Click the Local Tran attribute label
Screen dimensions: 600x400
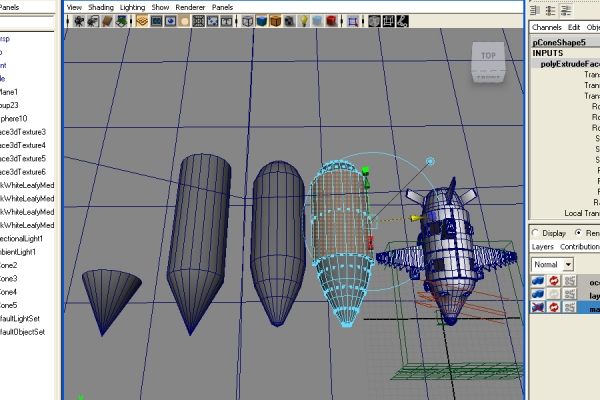[x=582, y=213]
